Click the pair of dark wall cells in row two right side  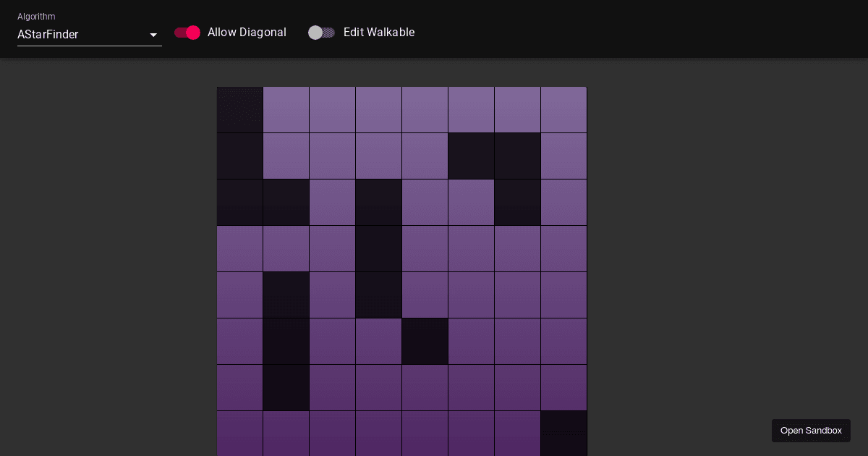(494, 156)
